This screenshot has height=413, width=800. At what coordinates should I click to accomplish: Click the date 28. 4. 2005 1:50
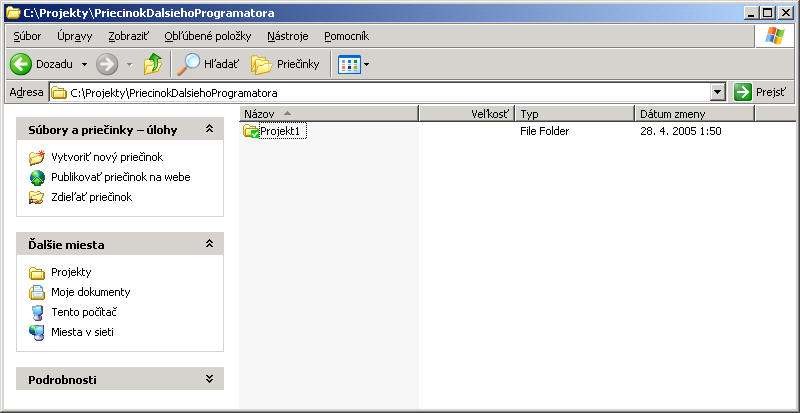[681, 131]
